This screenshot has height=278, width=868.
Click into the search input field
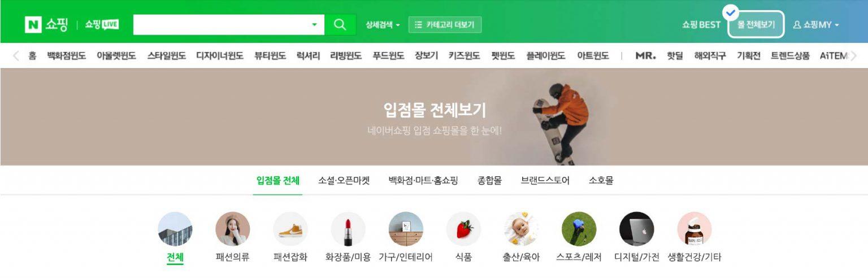(x=221, y=25)
